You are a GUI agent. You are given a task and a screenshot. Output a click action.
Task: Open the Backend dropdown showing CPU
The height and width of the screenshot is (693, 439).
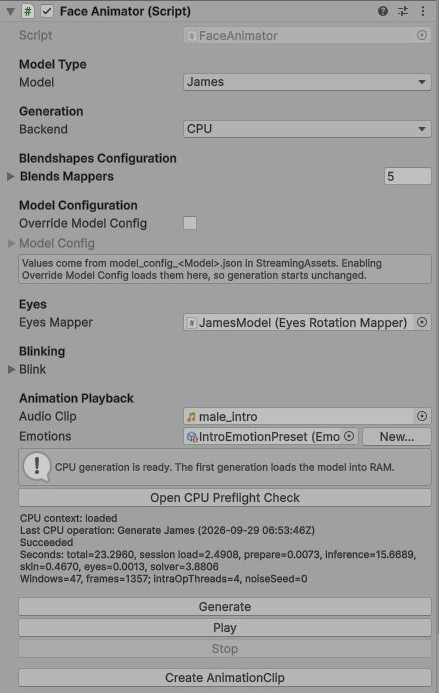click(307, 129)
